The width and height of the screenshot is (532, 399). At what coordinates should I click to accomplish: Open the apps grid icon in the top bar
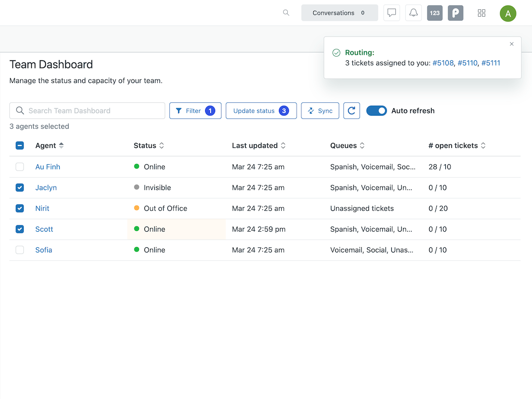pyautogui.click(x=481, y=13)
